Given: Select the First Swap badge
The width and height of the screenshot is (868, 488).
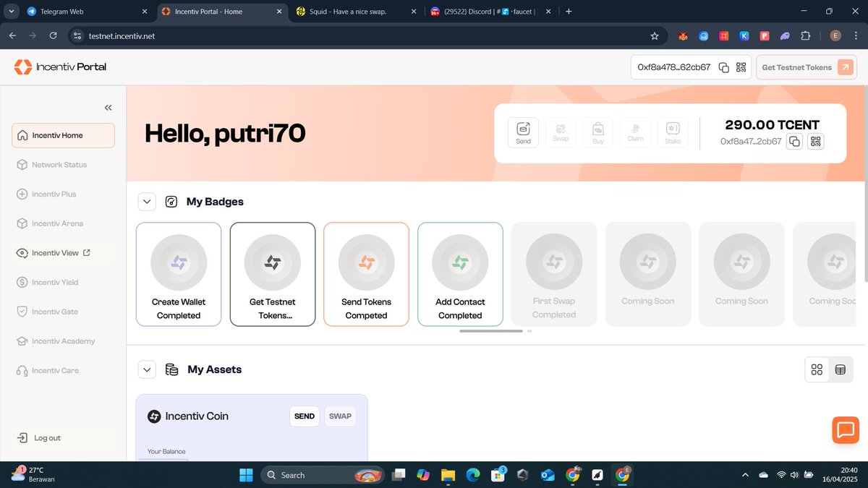Looking at the screenshot, I should pos(554,274).
